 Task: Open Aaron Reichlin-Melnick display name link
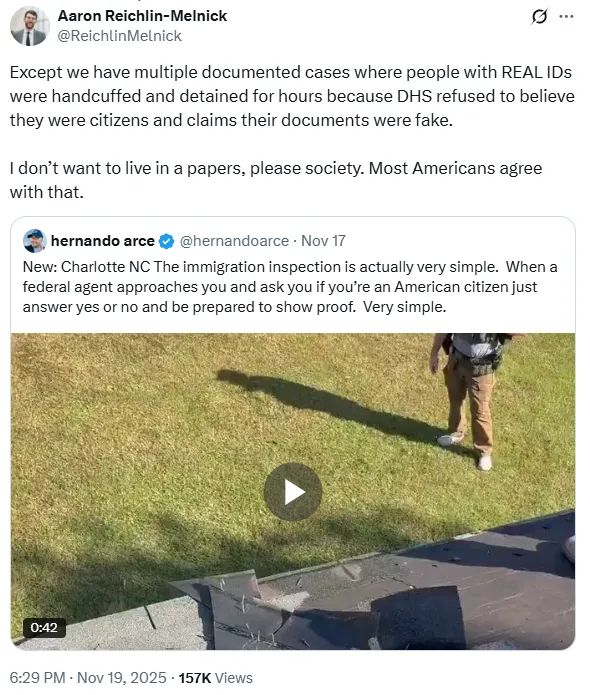click(x=142, y=16)
